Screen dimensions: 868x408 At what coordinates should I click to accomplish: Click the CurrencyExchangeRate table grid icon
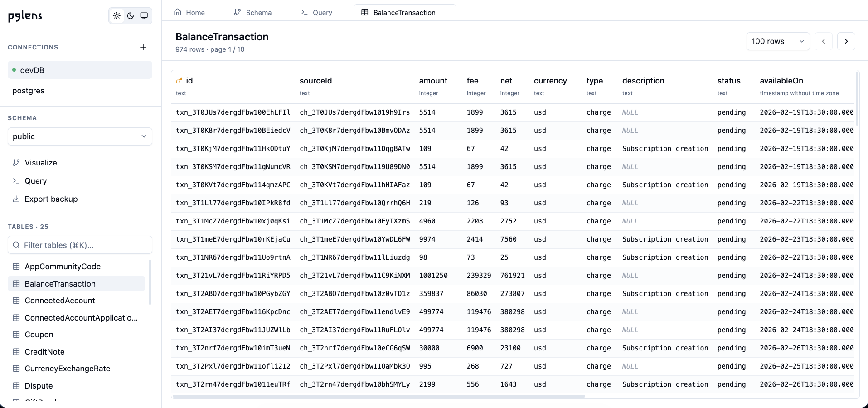coord(16,369)
